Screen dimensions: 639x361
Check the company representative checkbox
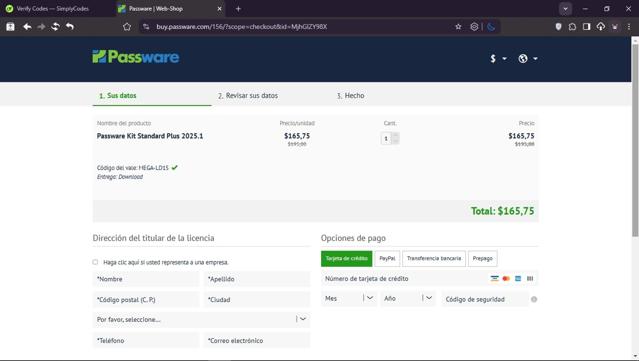coord(95,262)
